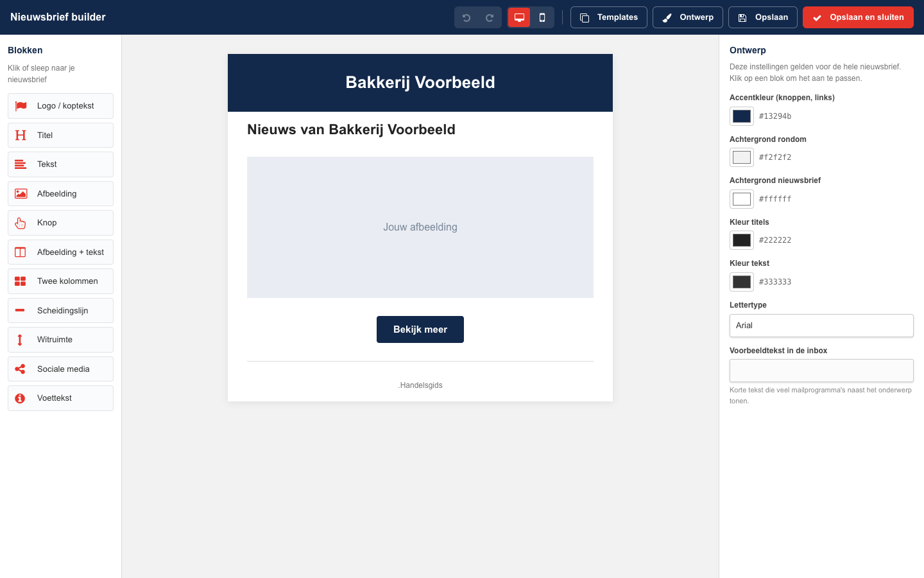Switch to mobile preview mode
Screen dimensions: 924x578
pyautogui.click(x=542, y=17)
